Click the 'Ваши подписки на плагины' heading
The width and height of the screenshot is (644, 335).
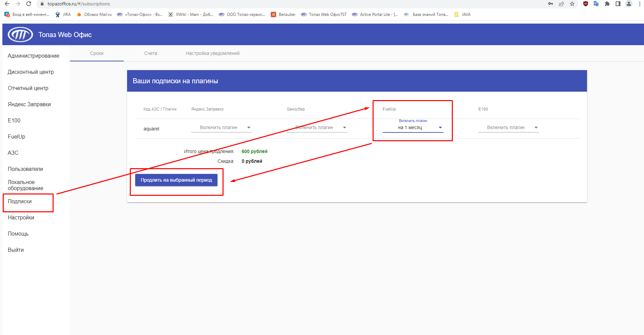click(175, 81)
